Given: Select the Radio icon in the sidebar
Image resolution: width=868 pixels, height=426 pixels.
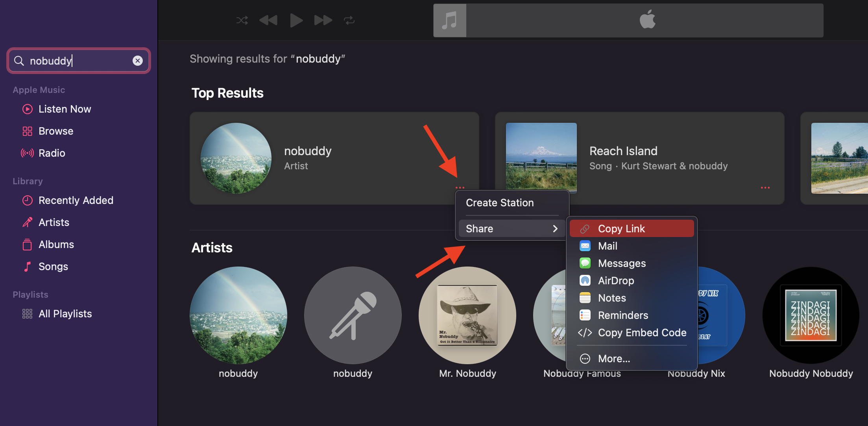Looking at the screenshot, I should 27,153.
